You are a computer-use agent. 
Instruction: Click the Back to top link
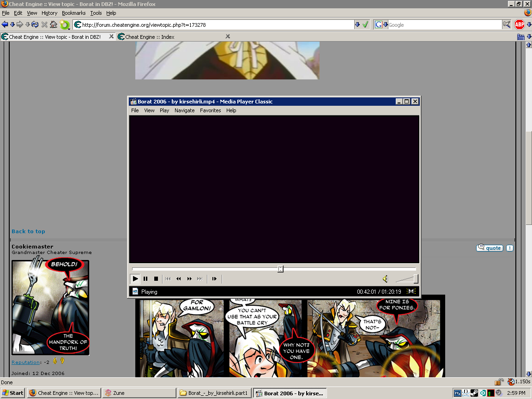[28, 231]
